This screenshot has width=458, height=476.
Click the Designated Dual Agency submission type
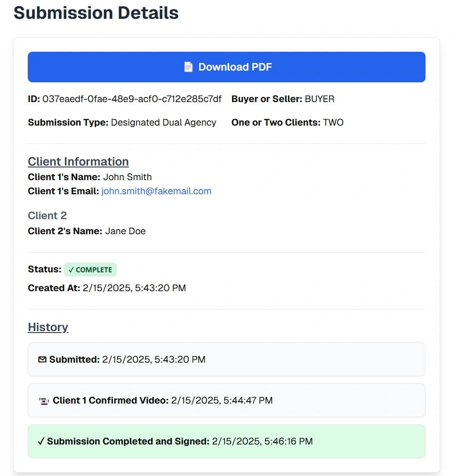(x=163, y=122)
